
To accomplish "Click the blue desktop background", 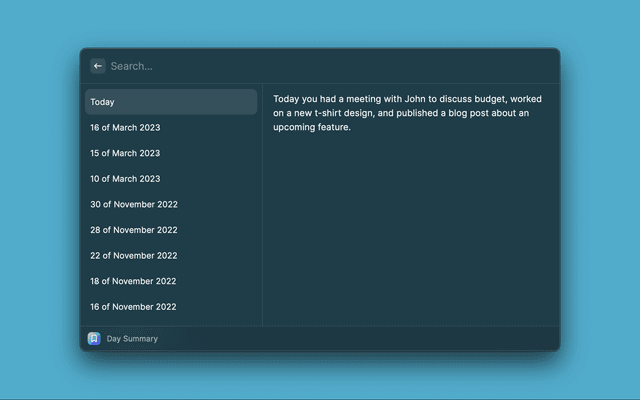I will coord(40,200).
